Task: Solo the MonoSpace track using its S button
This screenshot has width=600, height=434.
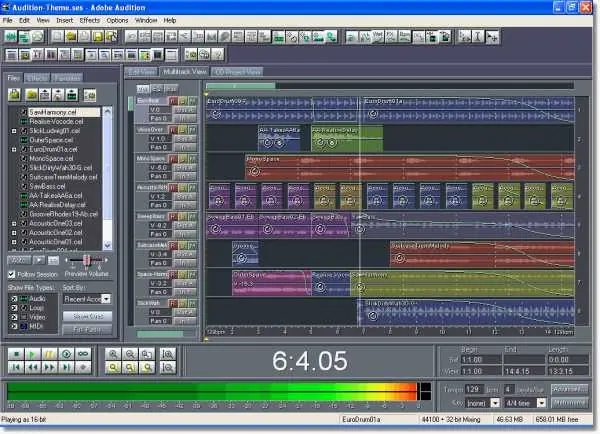Action: (x=182, y=157)
